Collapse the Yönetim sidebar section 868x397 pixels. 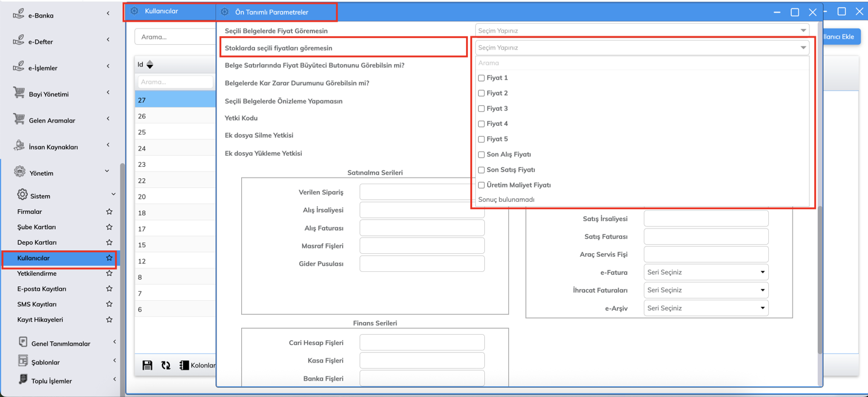click(x=107, y=172)
